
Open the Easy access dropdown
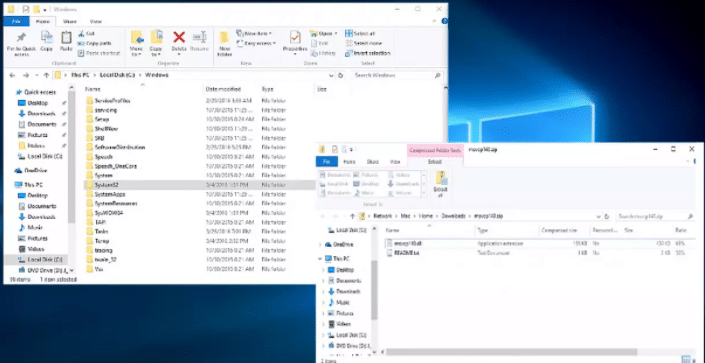pyautogui.click(x=274, y=43)
